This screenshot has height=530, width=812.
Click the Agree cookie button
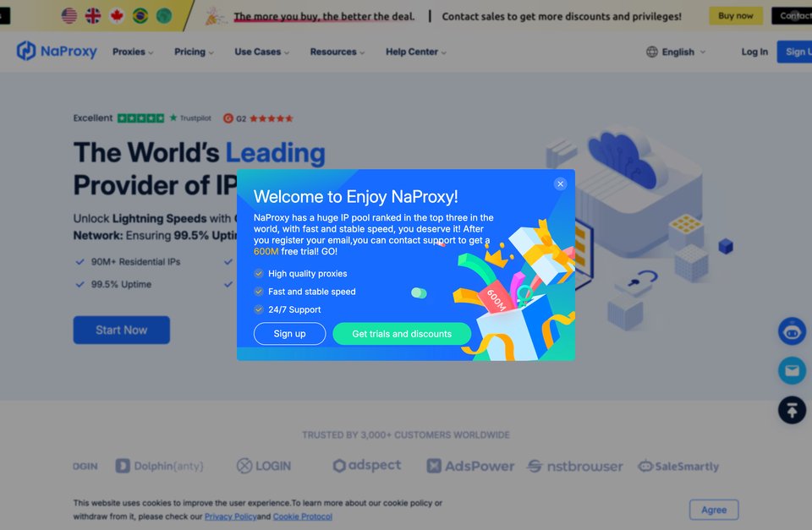point(714,510)
